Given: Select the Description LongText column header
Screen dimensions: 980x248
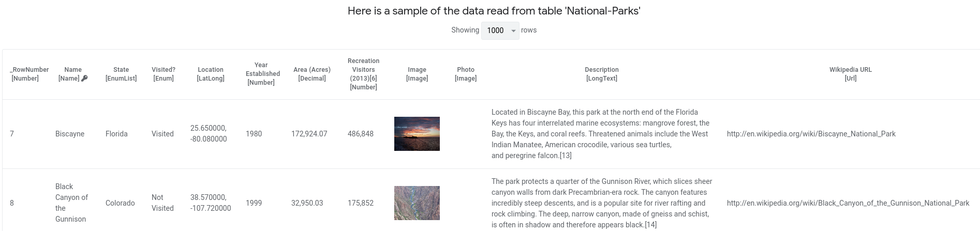Looking at the screenshot, I should click(602, 74).
